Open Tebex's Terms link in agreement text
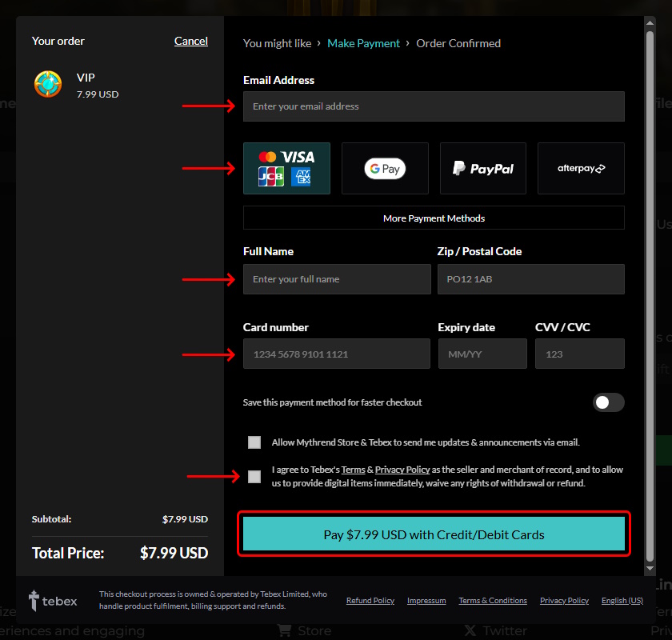The height and width of the screenshot is (640, 672). coord(353,470)
